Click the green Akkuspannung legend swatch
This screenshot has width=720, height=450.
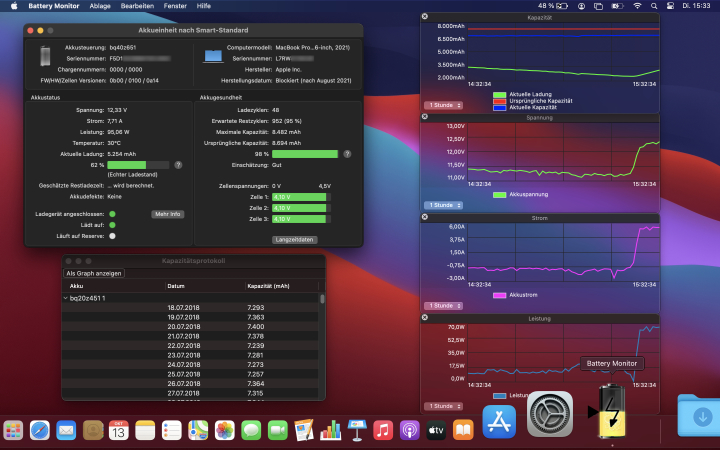pyautogui.click(x=499, y=195)
